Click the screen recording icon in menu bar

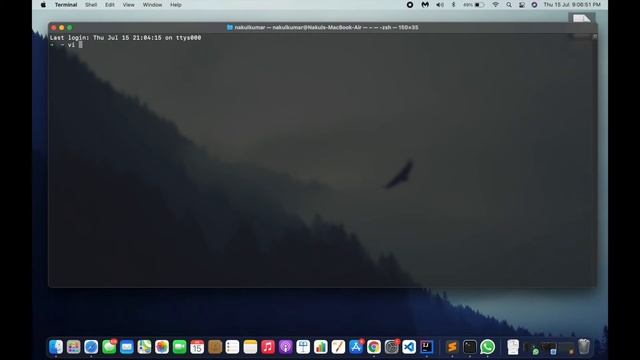[410, 5]
